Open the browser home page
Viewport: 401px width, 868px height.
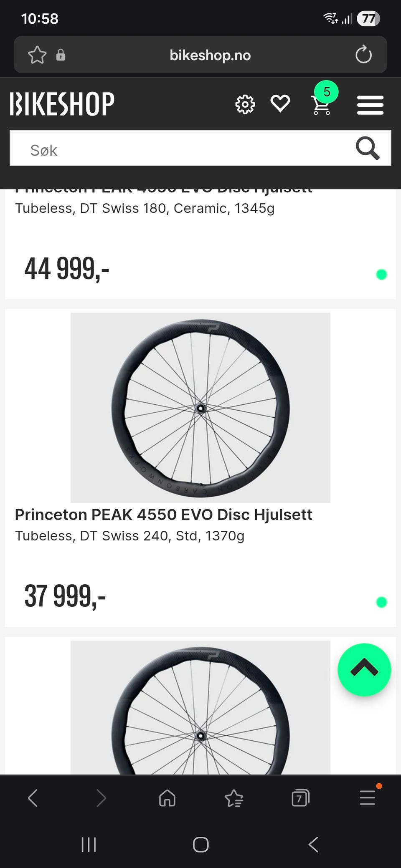click(167, 798)
